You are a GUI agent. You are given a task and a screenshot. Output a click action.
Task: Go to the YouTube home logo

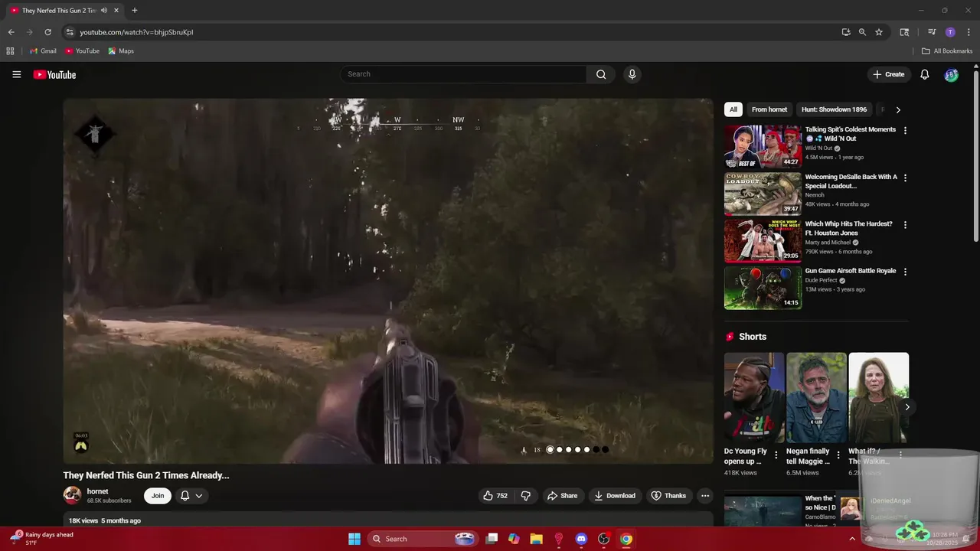tap(54, 74)
